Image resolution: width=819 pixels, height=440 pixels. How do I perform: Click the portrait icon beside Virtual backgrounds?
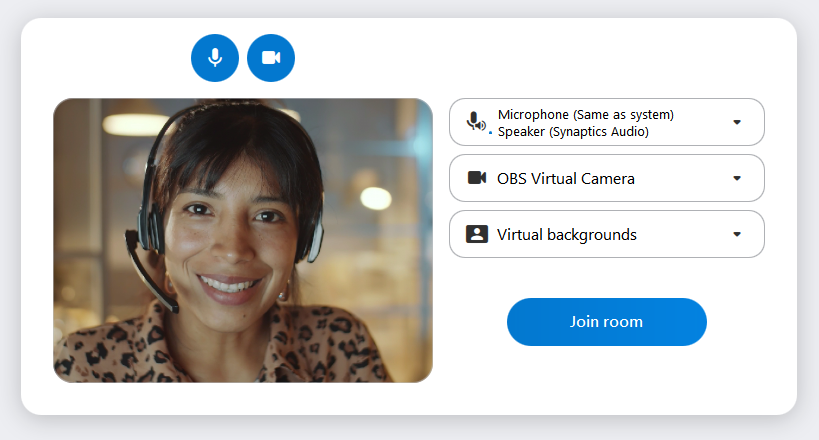[x=477, y=234]
